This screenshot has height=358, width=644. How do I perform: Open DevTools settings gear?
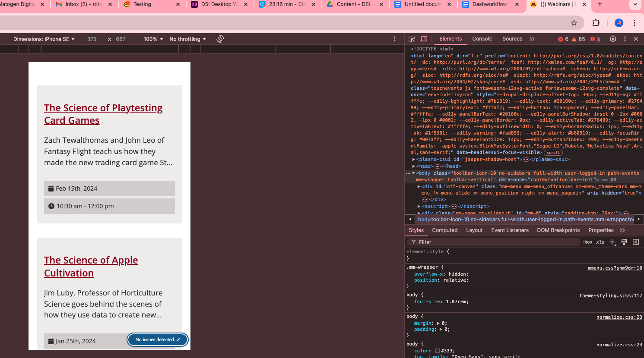tap(612, 39)
